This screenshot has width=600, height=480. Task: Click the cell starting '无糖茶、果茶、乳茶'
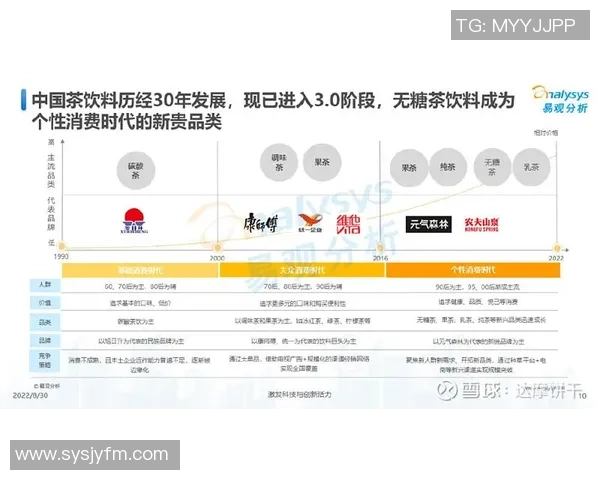pos(481,320)
